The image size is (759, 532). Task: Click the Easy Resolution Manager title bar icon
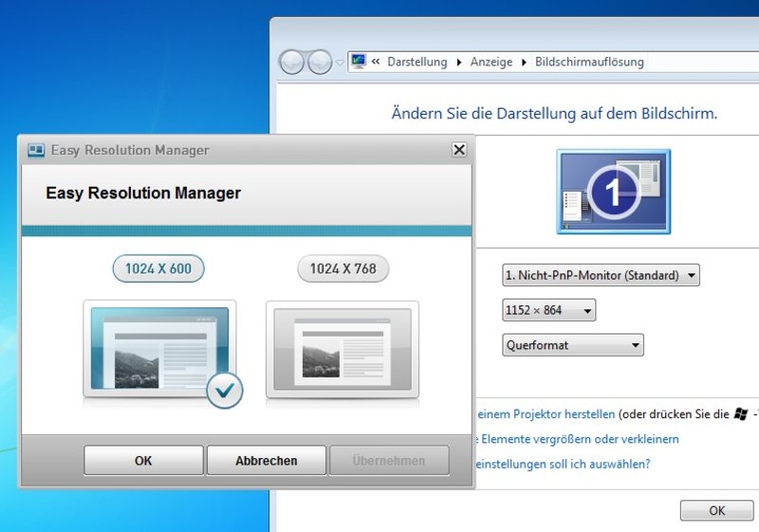(36, 151)
